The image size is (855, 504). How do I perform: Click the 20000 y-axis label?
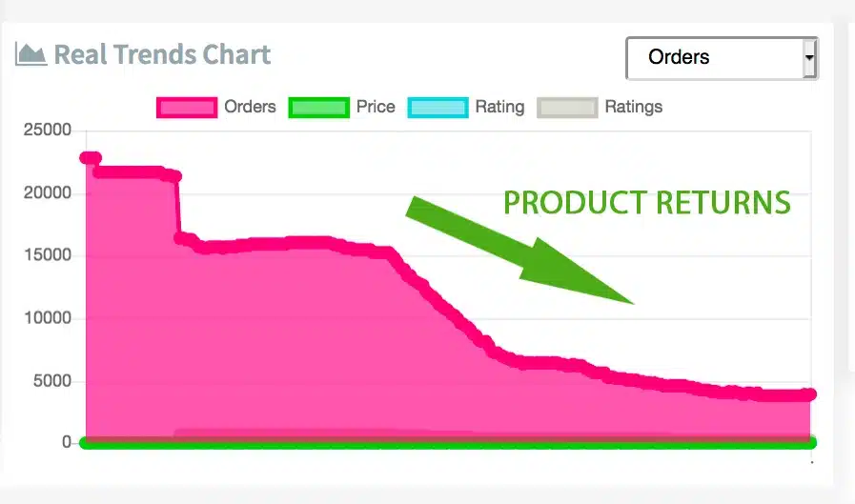48,193
